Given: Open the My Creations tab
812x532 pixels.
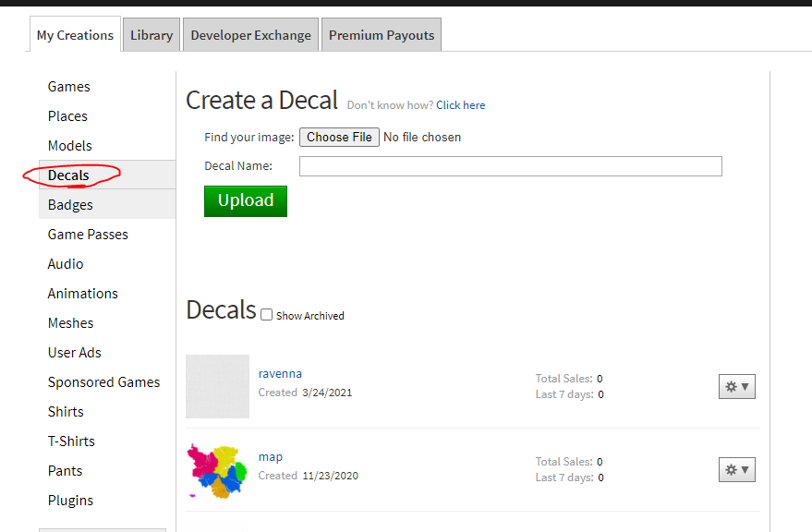Looking at the screenshot, I should (75, 35).
